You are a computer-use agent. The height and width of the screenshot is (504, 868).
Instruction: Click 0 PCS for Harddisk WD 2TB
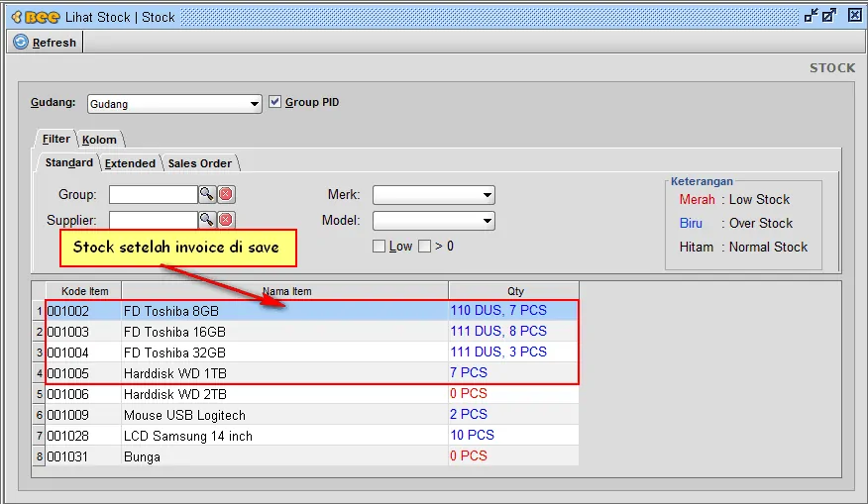[469, 393]
